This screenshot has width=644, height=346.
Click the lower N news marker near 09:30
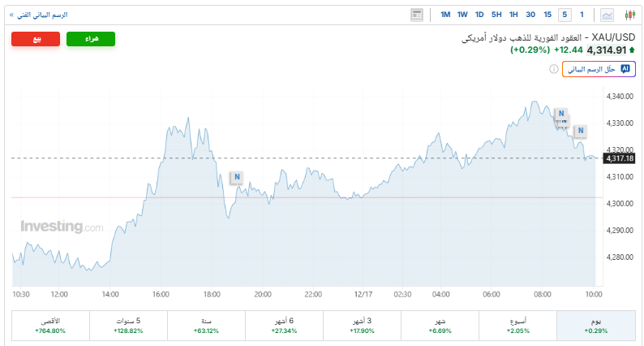tap(580, 131)
